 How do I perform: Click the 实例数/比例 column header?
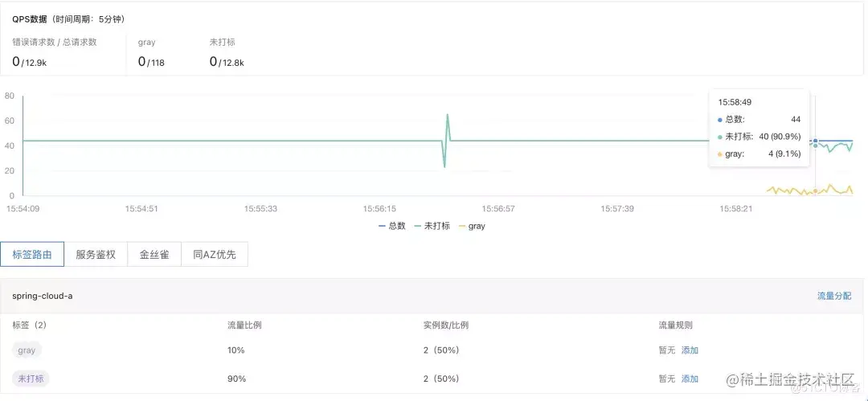click(445, 325)
